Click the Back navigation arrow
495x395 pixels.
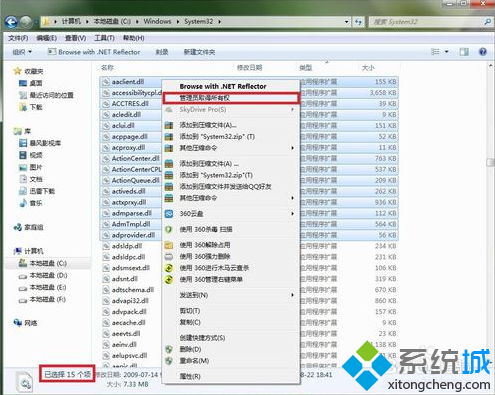tap(11, 22)
